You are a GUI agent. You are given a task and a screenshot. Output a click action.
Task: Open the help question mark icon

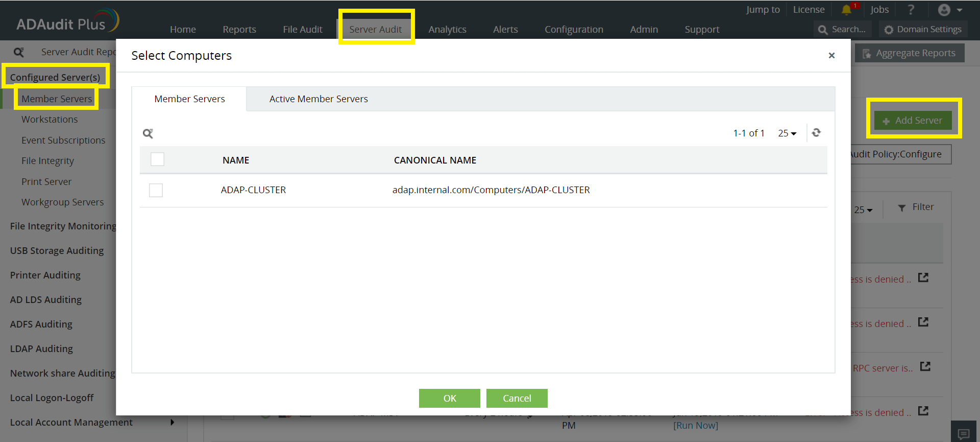[911, 10]
